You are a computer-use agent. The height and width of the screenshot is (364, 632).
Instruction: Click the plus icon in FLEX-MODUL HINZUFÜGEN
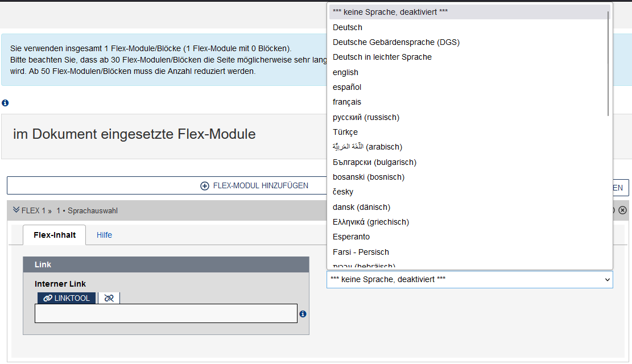coord(205,186)
